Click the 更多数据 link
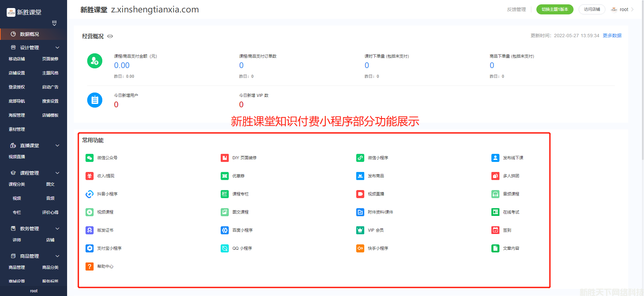 coord(612,36)
